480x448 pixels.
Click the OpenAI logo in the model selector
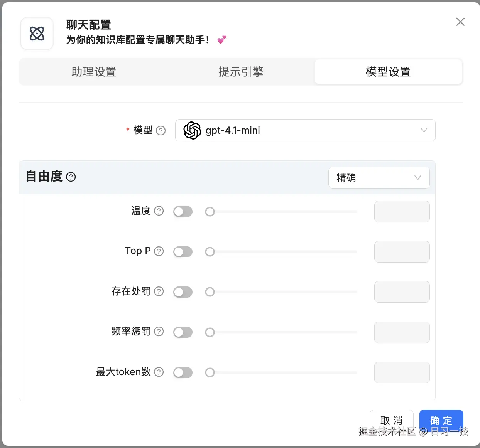pyautogui.click(x=192, y=130)
